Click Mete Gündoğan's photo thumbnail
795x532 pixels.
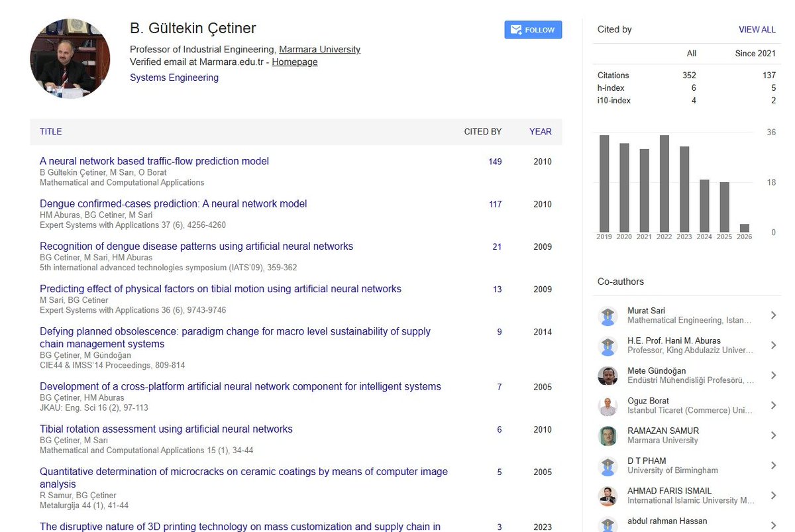point(608,376)
